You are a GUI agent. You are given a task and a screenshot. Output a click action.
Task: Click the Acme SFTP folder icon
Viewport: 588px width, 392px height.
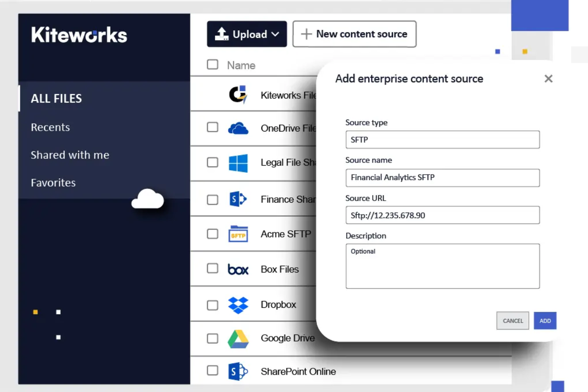point(238,234)
